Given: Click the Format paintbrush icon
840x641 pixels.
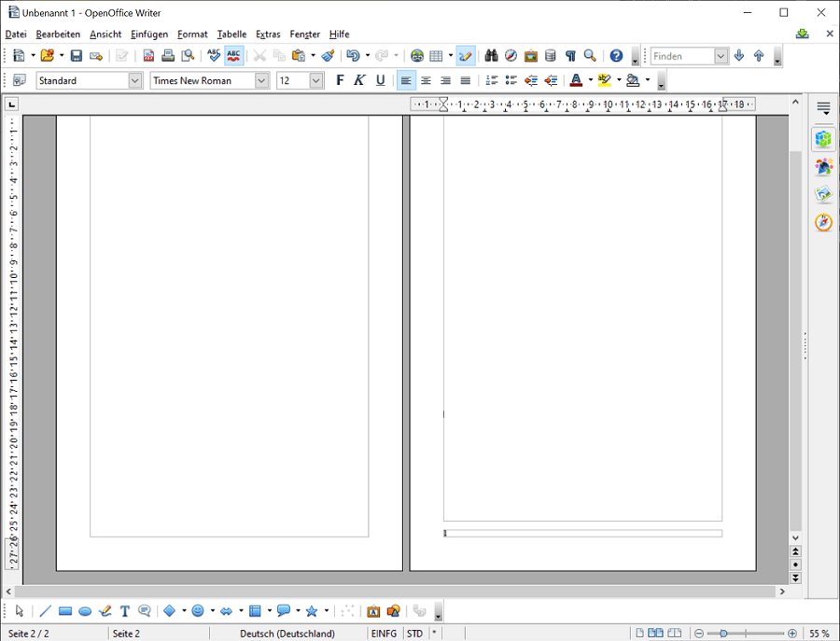Looking at the screenshot, I should coord(328,56).
